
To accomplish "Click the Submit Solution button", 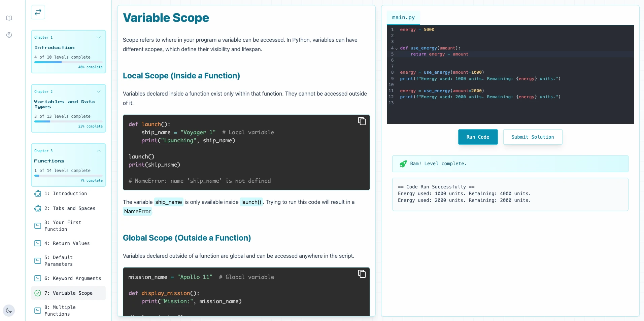I will (x=533, y=137).
